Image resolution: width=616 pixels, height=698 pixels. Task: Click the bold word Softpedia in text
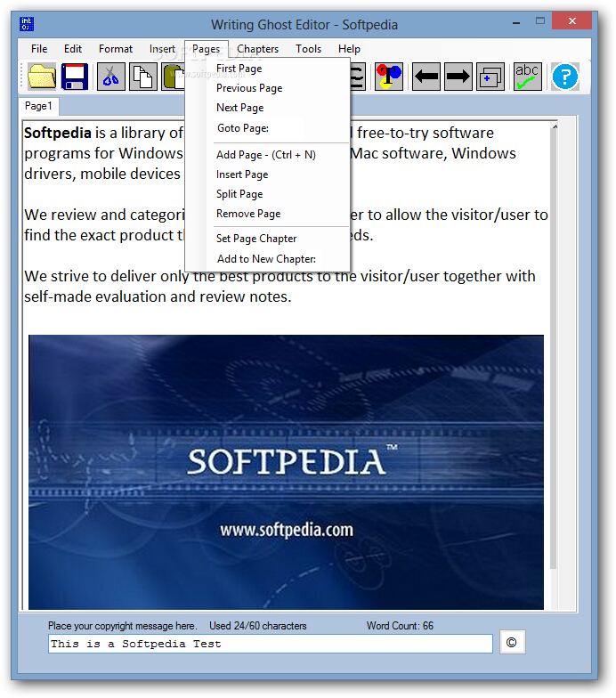click(58, 133)
